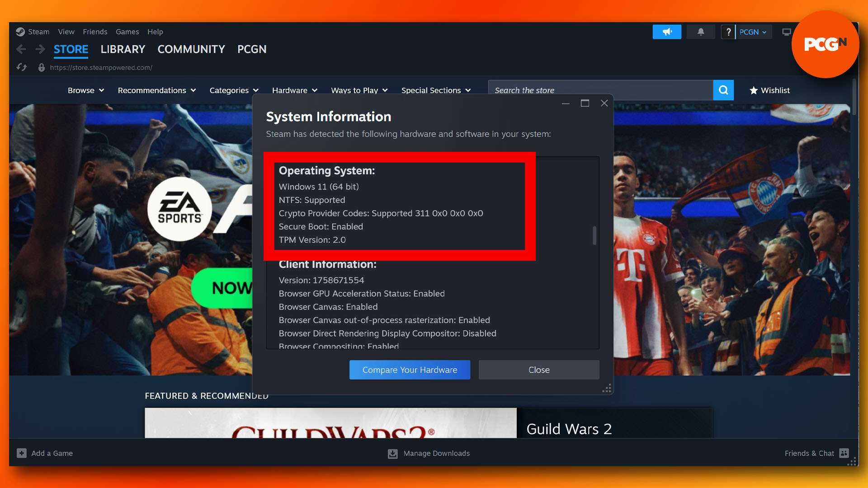
Task: Go back with the left arrow icon
Action: pyautogui.click(x=21, y=49)
